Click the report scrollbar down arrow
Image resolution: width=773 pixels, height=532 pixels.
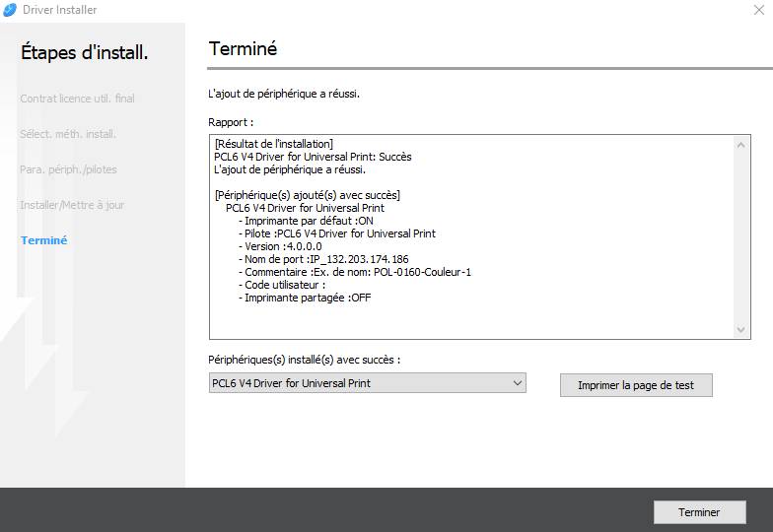coord(742,330)
